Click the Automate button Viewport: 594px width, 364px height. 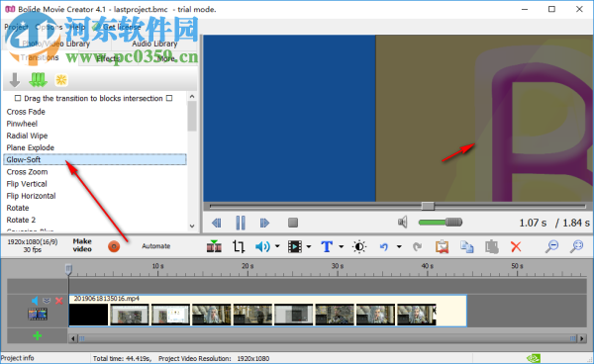(x=156, y=246)
